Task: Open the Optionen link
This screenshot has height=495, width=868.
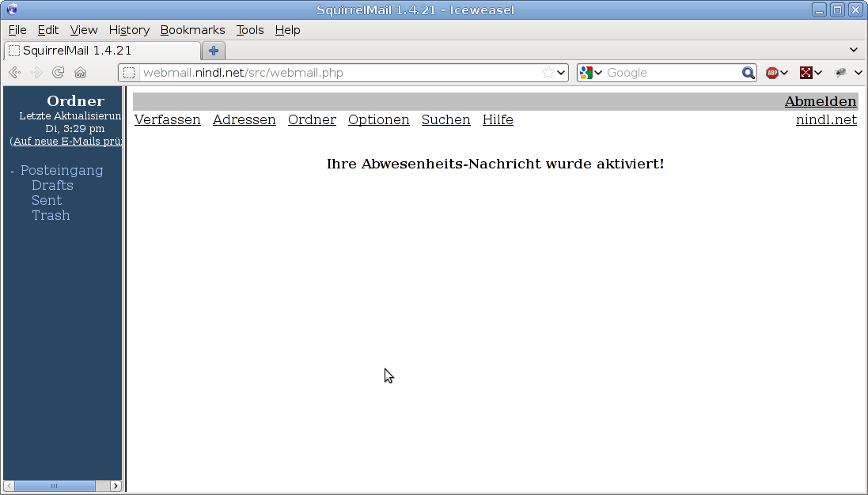Action: tap(378, 119)
